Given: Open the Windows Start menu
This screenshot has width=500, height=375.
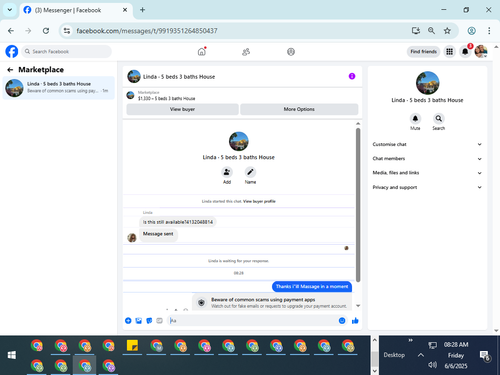Looking at the screenshot, I should [x=12, y=355].
